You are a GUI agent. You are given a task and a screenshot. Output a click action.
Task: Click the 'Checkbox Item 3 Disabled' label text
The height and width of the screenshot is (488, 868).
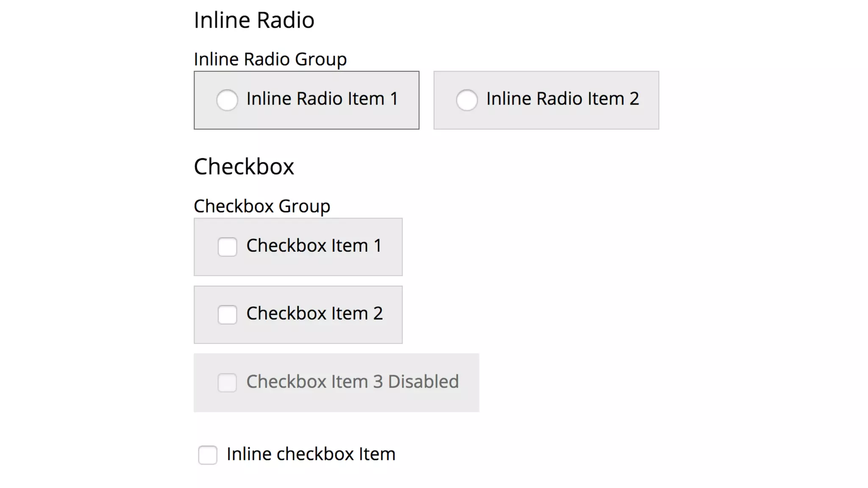[x=352, y=382]
